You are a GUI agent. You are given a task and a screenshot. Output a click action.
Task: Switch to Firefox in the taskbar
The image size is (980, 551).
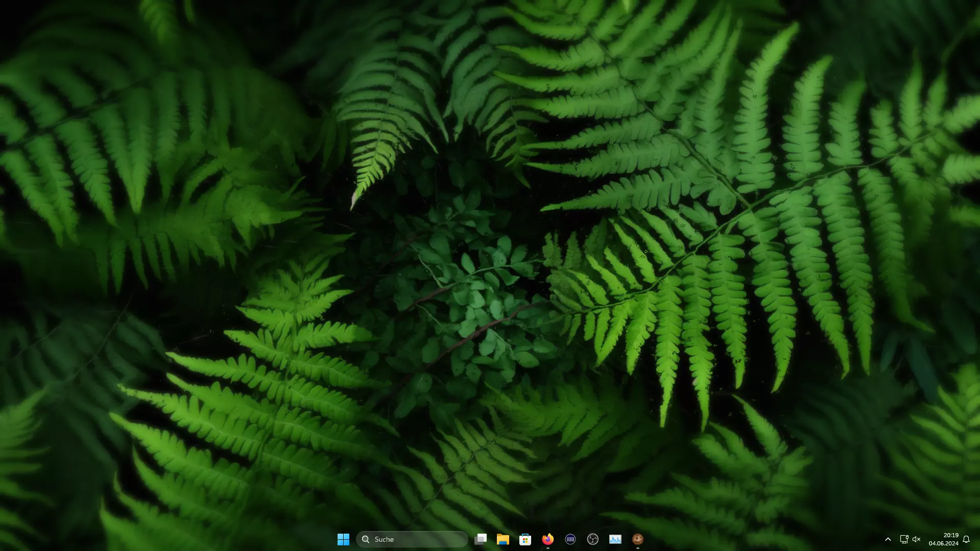coord(547,539)
